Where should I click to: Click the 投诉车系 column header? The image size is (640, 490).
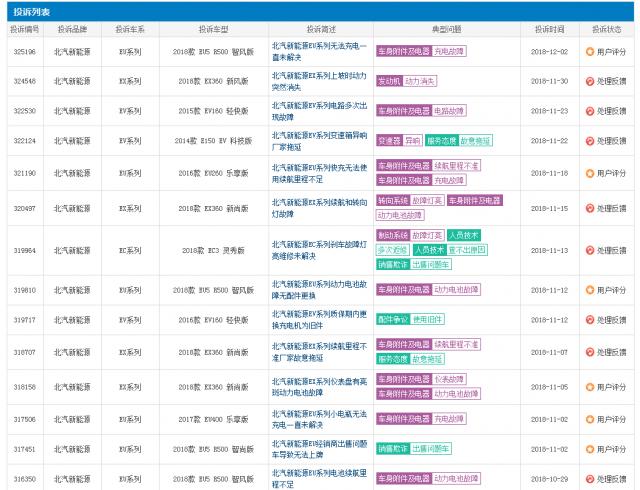click(x=130, y=29)
